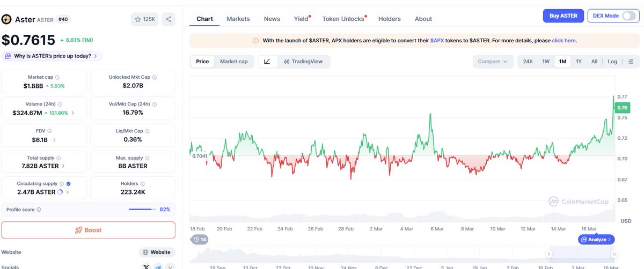Click the #40 rank badge
The image size is (644, 269).
pyautogui.click(x=64, y=19)
